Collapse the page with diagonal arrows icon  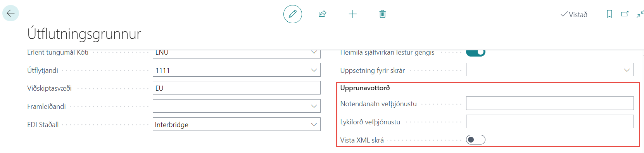[x=640, y=14]
